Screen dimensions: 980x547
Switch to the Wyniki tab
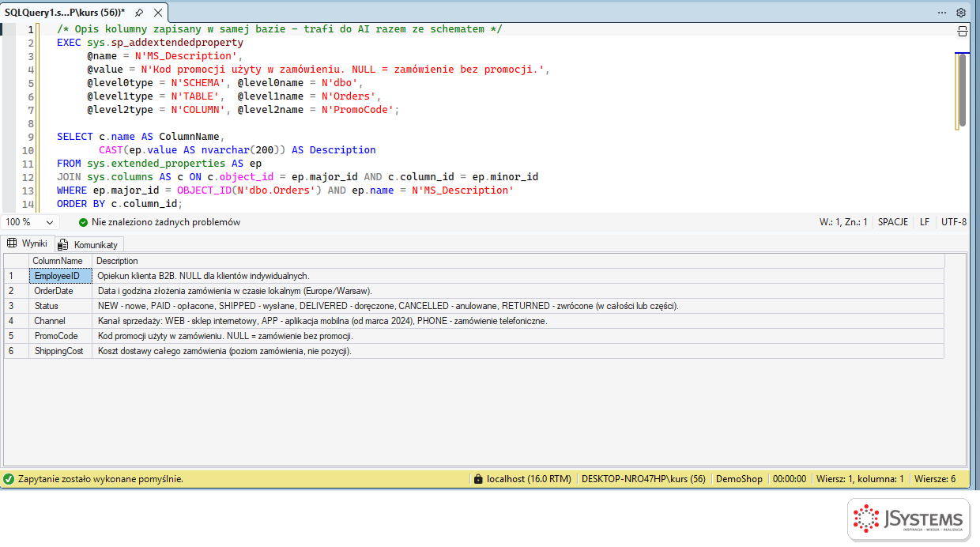point(27,243)
